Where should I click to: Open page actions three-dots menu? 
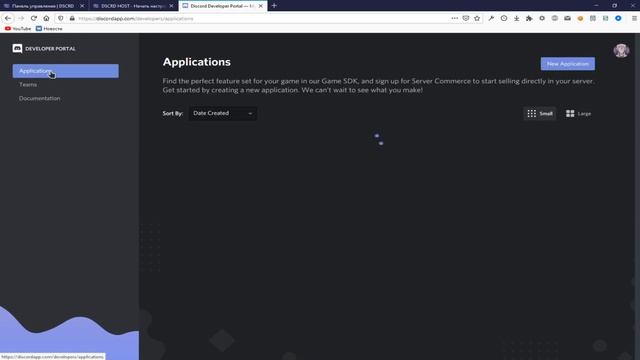click(454, 18)
